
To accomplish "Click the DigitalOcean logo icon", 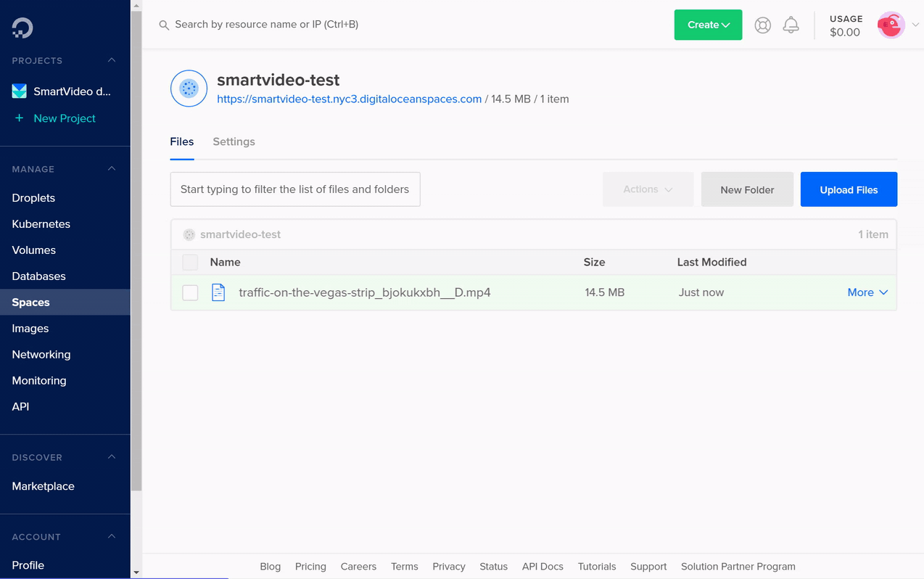I will (22, 28).
